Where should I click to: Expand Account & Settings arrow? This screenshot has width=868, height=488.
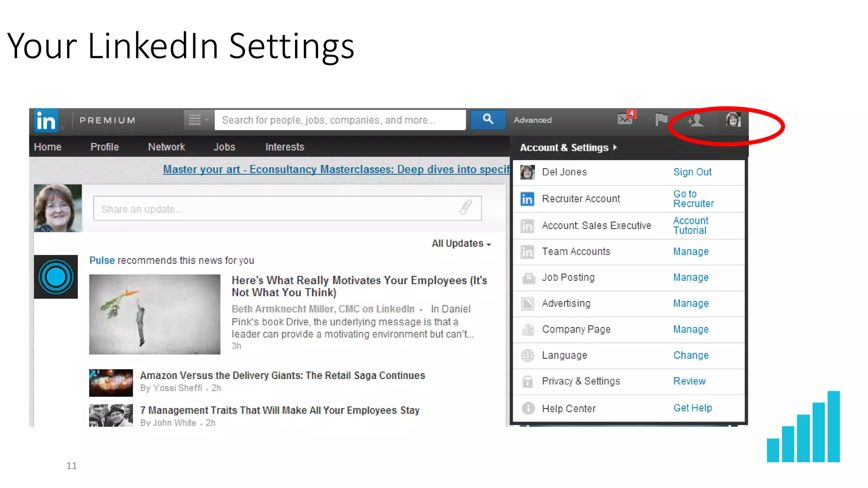click(615, 147)
